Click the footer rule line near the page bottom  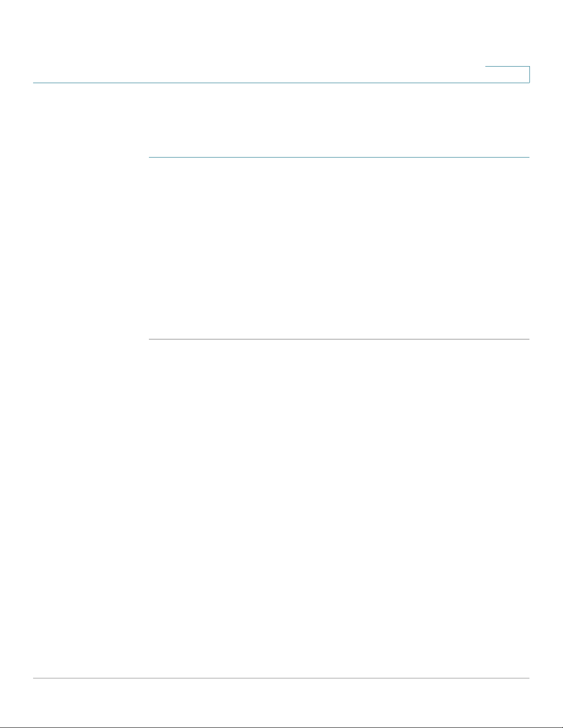pos(281,678)
